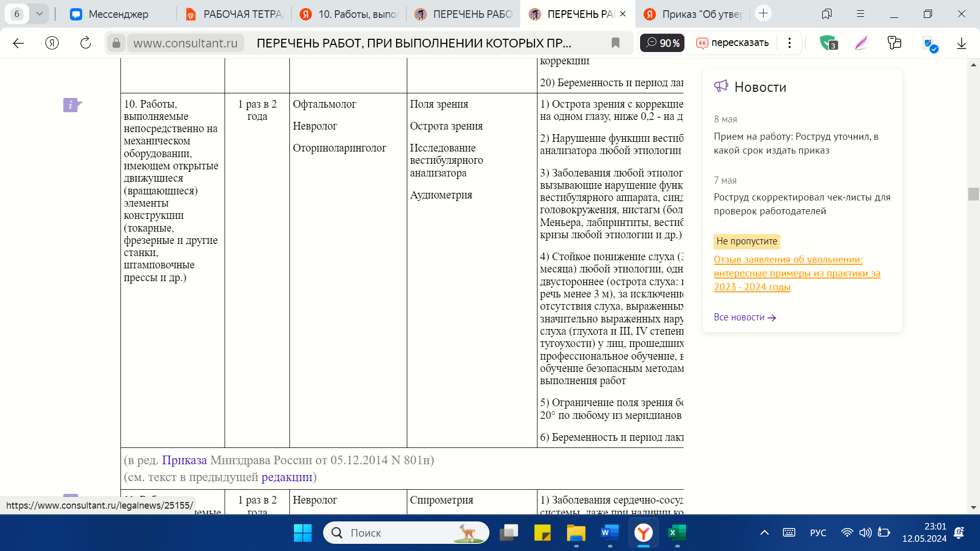Open the page translation icon
Image resolution: width=980 pixels, height=551 pixels.
pyautogui.click(x=930, y=44)
